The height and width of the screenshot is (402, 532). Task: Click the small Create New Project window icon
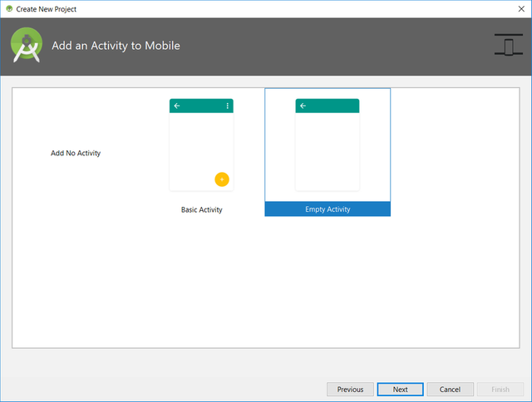pyautogui.click(x=8, y=8)
